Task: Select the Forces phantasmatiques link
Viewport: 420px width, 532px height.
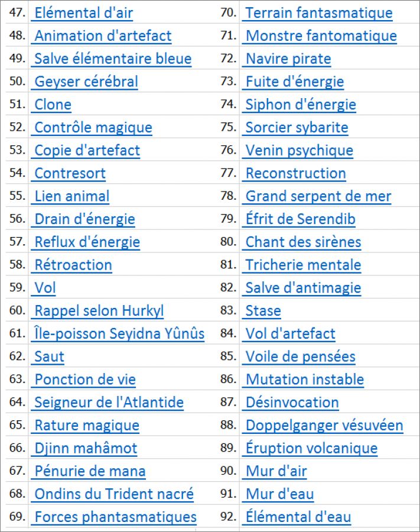Action: pos(115,517)
